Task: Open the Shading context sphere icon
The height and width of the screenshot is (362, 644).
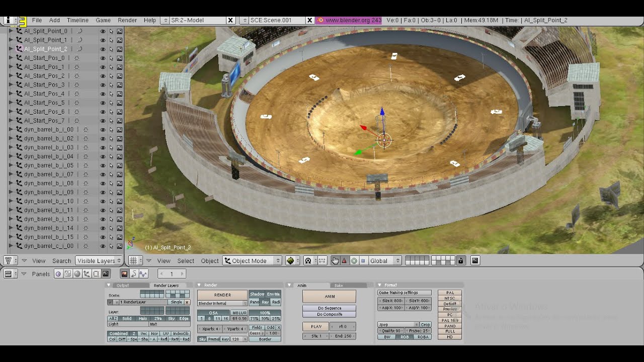Action: [x=77, y=274]
